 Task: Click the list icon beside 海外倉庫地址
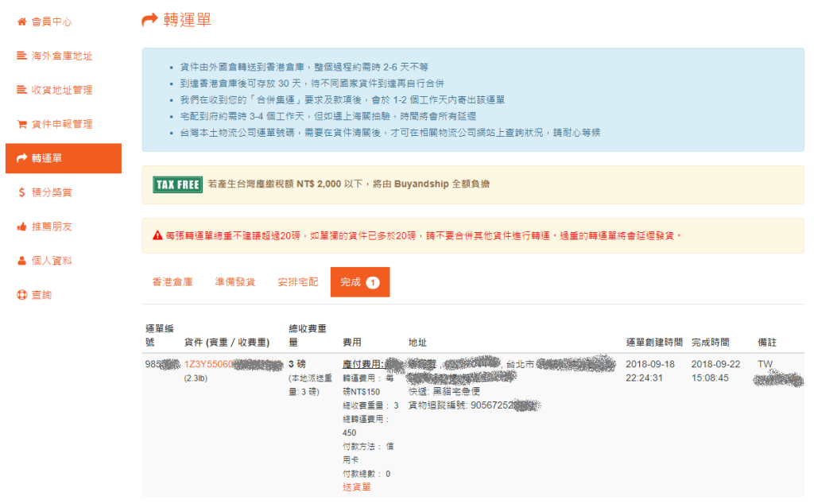click(x=21, y=56)
